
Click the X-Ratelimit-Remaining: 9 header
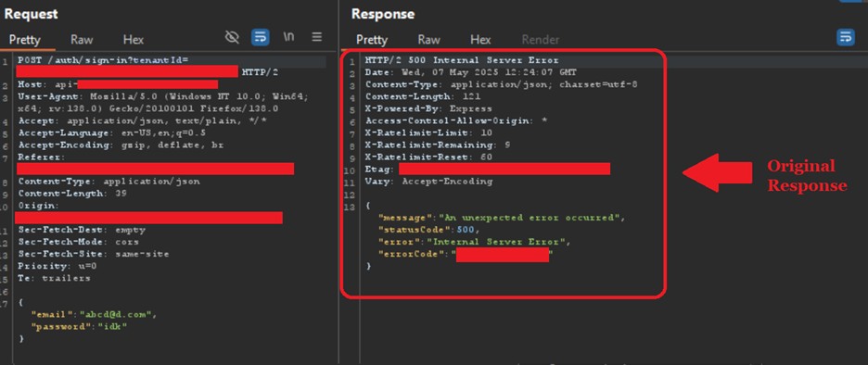438,145
